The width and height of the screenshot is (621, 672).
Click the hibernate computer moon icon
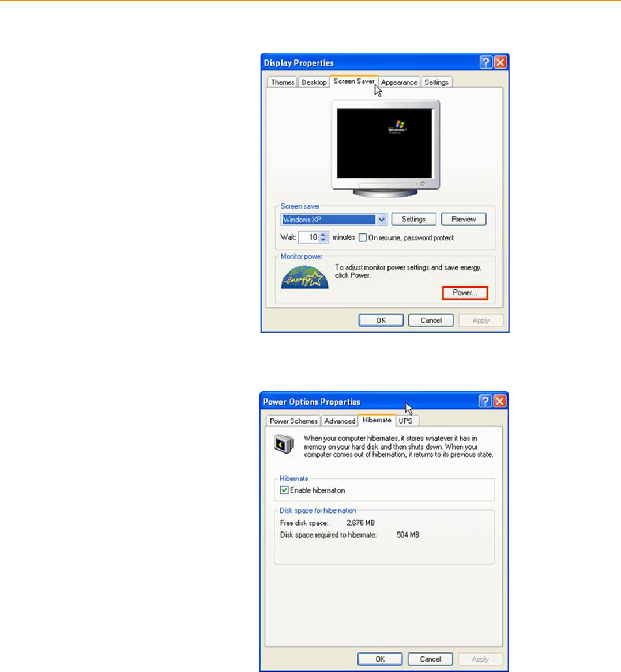click(284, 444)
